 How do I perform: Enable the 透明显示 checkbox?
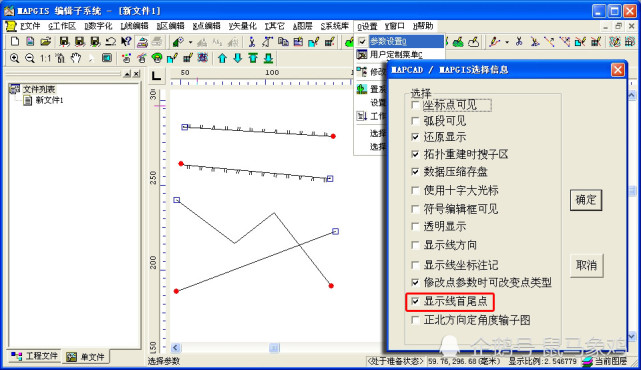(x=415, y=226)
